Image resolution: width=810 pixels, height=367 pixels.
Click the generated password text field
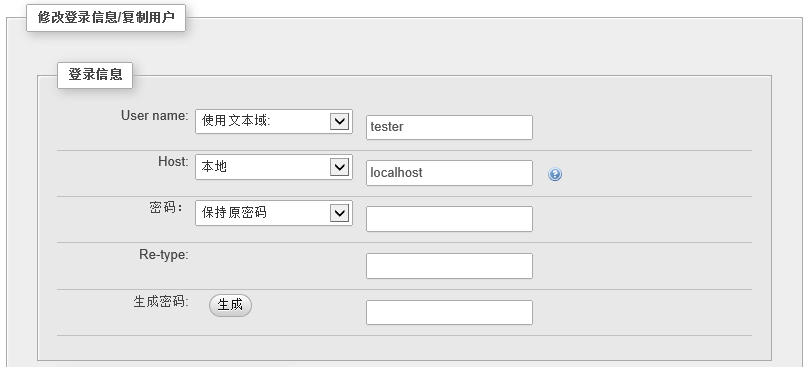pyautogui.click(x=449, y=312)
